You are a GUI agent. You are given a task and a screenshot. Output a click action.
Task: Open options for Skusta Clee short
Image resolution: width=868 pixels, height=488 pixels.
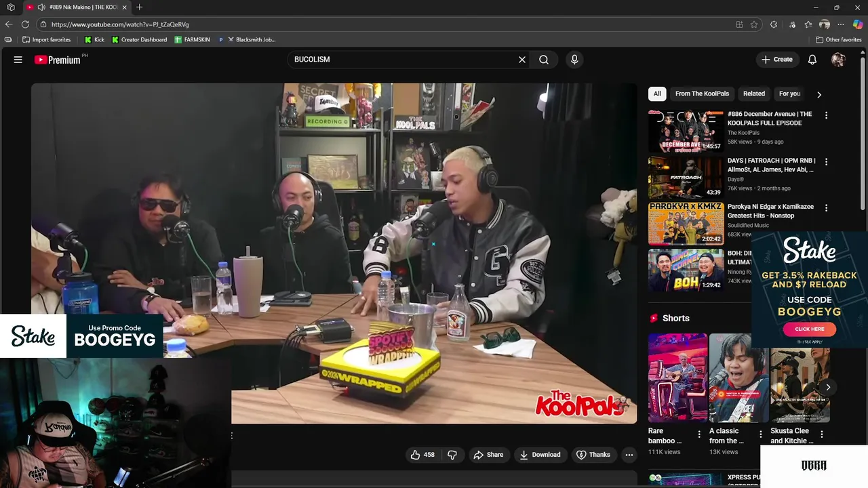pos(821,434)
